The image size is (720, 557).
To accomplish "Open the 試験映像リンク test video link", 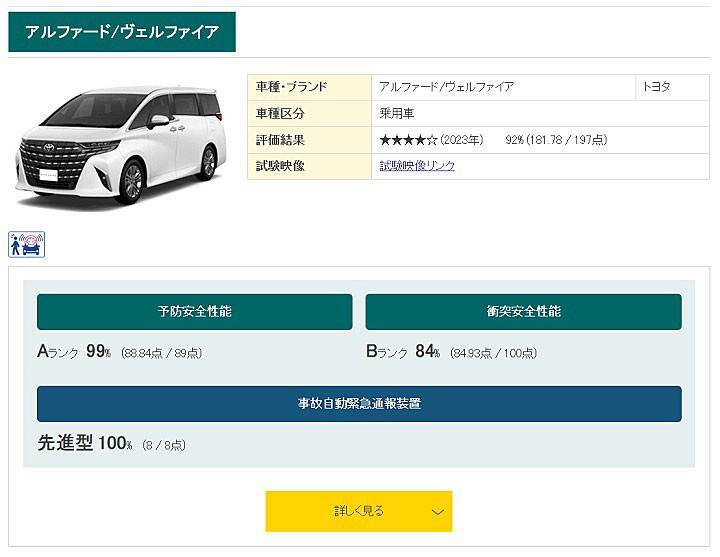I will 417,166.
